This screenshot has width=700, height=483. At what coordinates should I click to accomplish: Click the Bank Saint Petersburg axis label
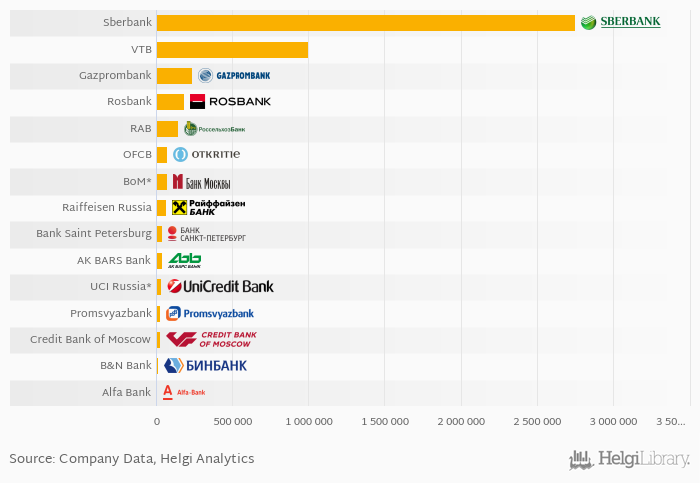tap(94, 233)
